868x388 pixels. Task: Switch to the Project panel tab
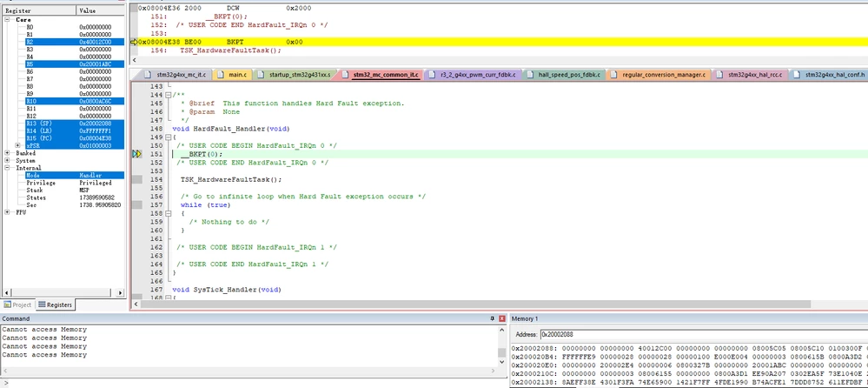tap(17, 304)
